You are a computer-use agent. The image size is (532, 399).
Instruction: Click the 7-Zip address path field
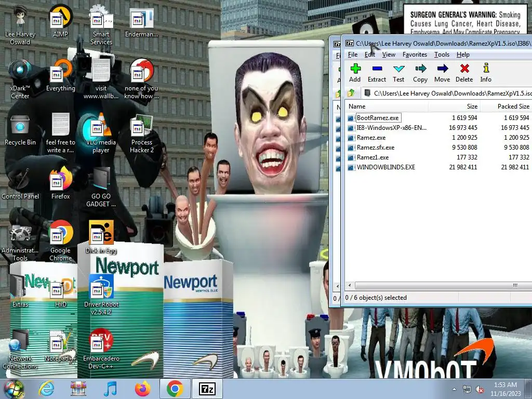[447, 93]
